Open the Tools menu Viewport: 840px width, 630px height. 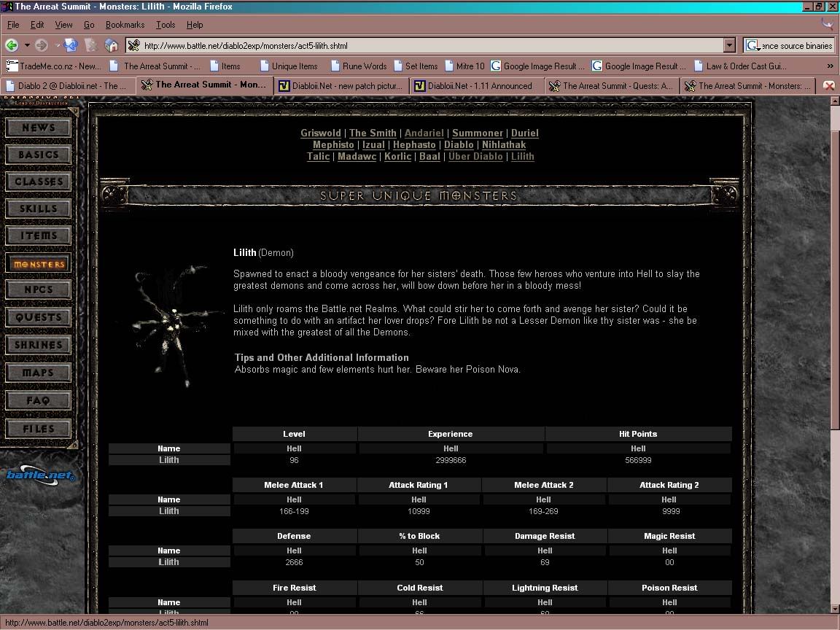coord(166,25)
